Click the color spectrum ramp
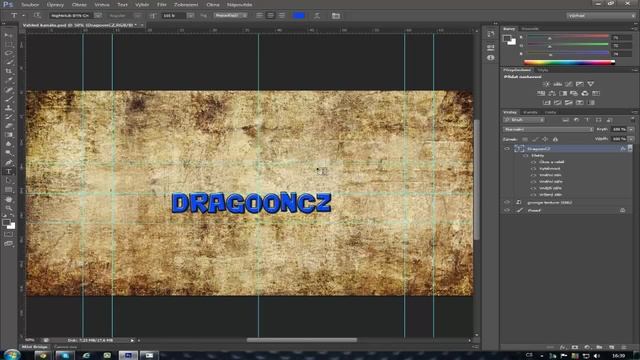Screen dimensions: 640x360 (569, 62)
